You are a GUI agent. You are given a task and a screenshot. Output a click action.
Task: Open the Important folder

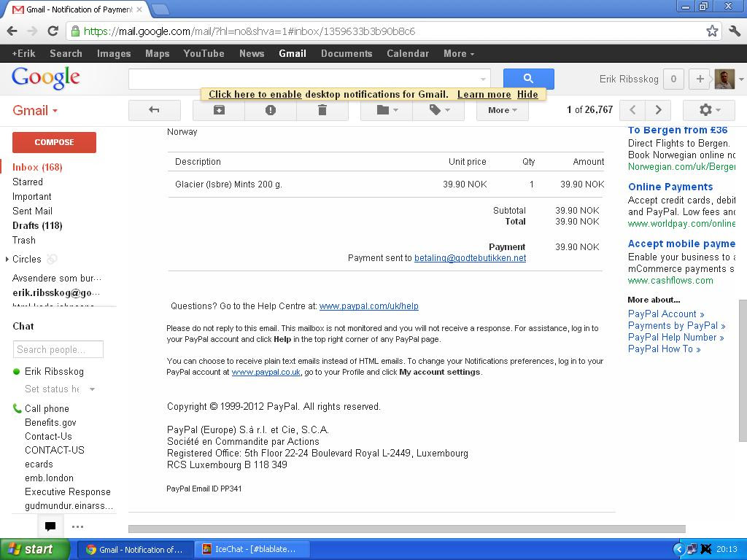pos(32,197)
